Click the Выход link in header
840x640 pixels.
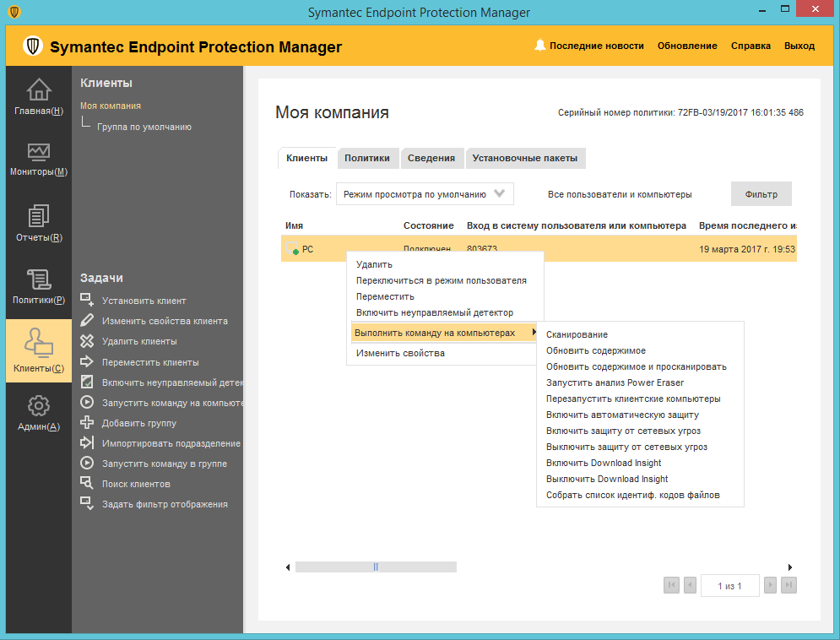799,46
